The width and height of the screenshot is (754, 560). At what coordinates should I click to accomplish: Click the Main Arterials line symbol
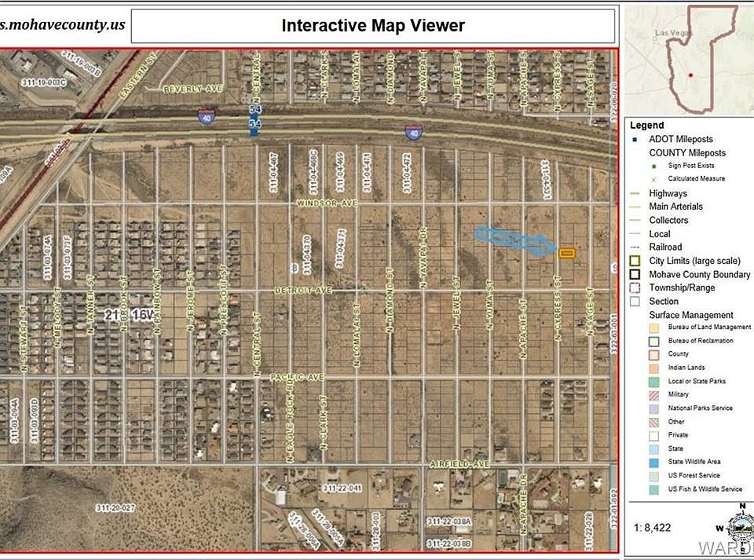635,207
